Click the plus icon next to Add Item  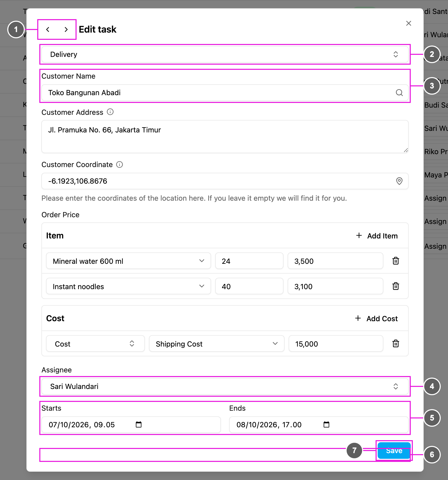tap(359, 235)
